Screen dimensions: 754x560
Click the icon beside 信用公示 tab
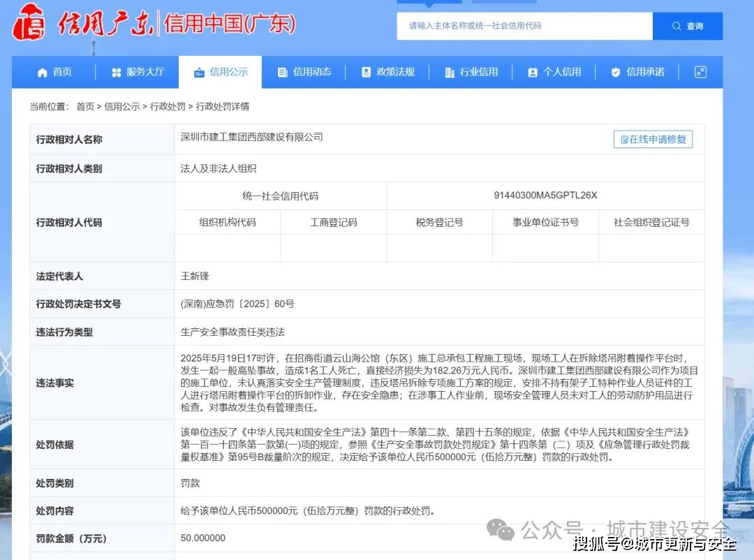[199, 73]
